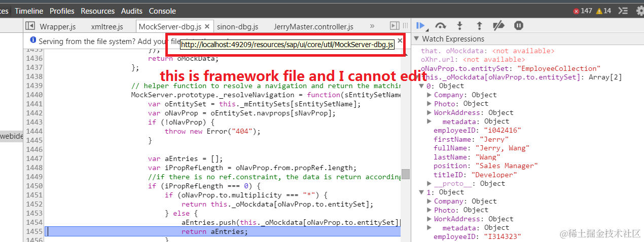Resume script execution with the play icon
644x242 pixels.
point(420,26)
